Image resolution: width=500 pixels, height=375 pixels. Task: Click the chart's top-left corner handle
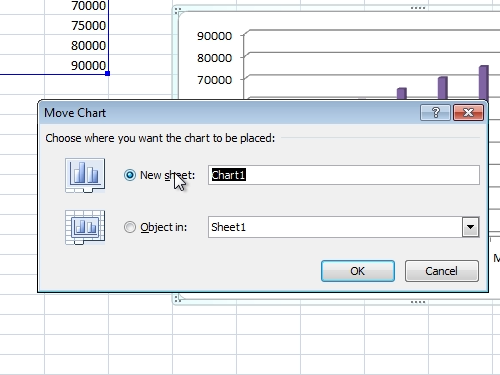click(178, 10)
